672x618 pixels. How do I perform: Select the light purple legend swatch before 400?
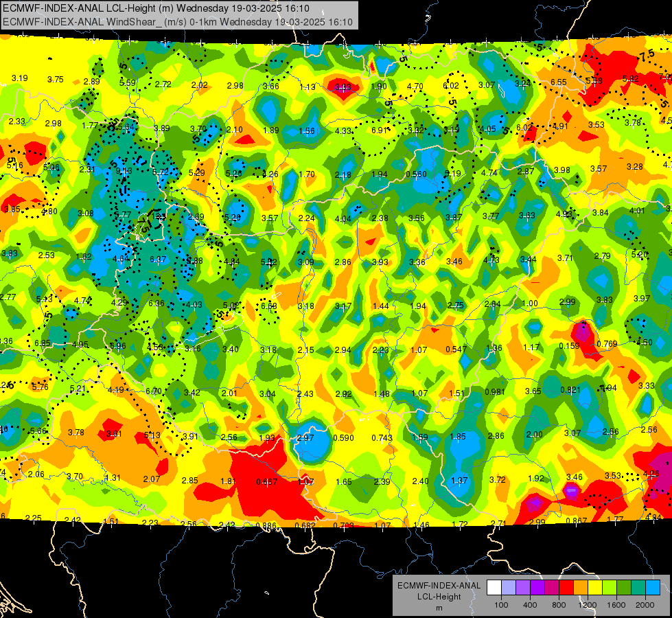coord(523,587)
